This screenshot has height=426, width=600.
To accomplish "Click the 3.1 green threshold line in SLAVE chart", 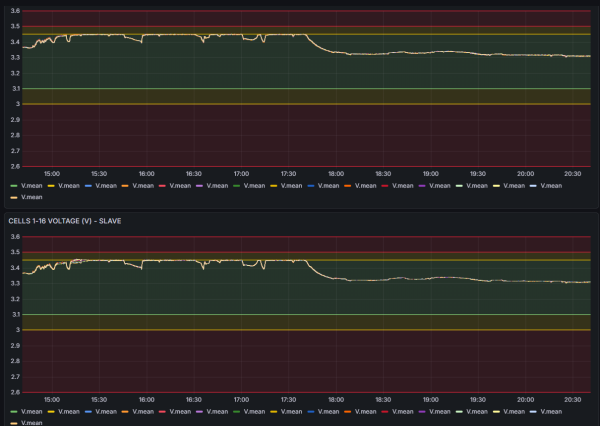I will [x=306, y=314].
